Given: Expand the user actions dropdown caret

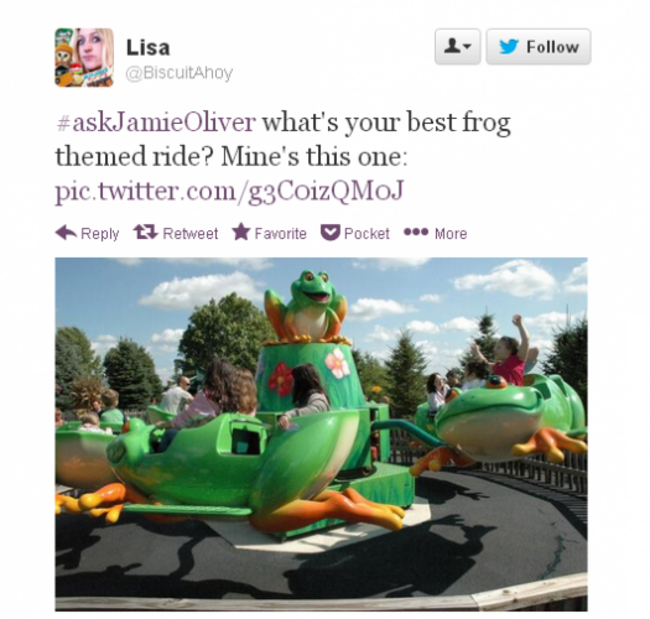Looking at the screenshot, I should pyautogui.click(x=467, y=47).
